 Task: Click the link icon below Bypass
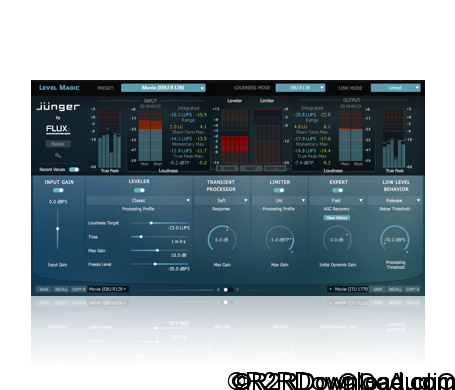pos(58,155)
